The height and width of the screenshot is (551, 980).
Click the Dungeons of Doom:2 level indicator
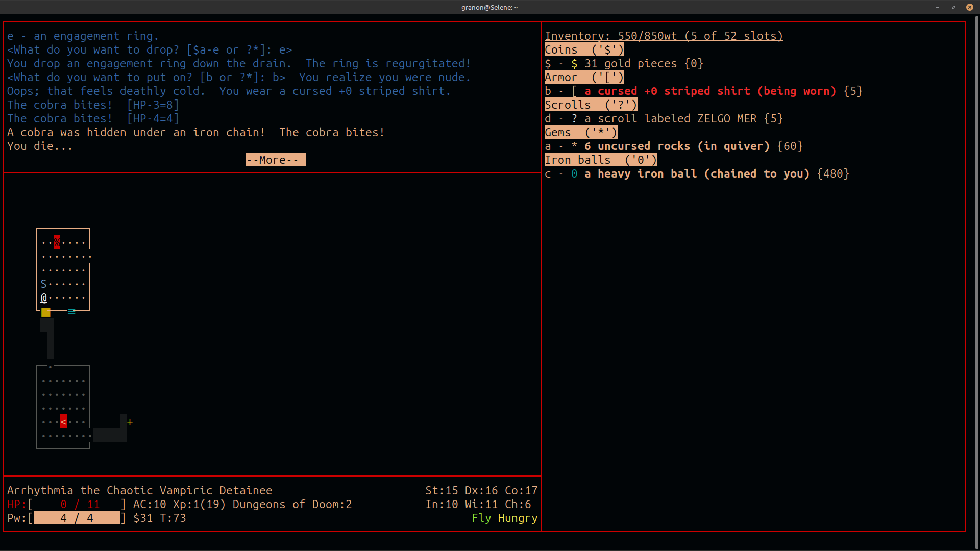[292, 504]
